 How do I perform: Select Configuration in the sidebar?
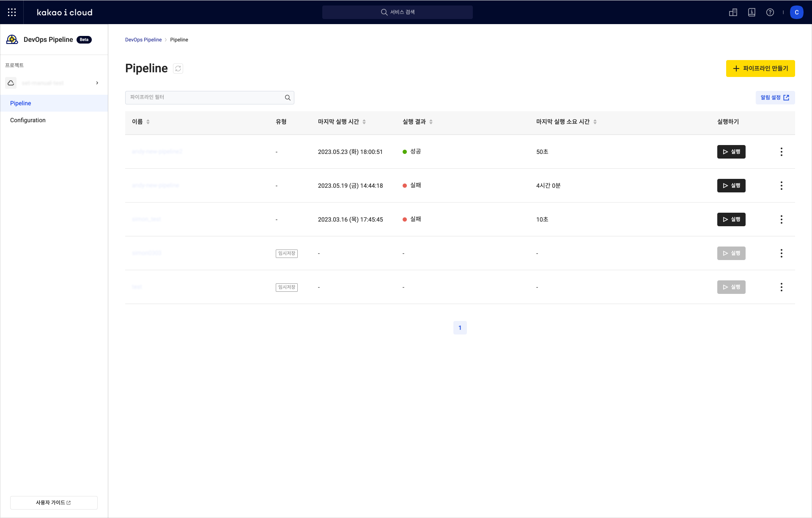coord(54,120)
